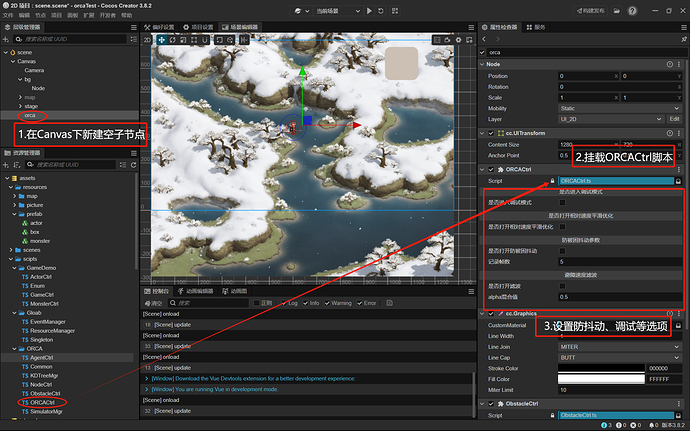690x431 pixels.
Task: Collapse the Canvas node in hierarchy
Action: tap(13, 61)
